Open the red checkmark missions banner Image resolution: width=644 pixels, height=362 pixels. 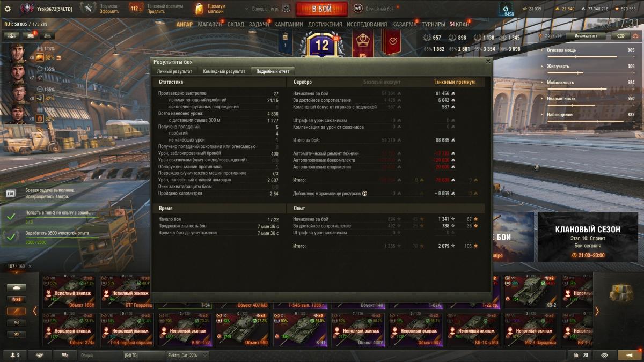pyautogui.click(x=391, y=42)
